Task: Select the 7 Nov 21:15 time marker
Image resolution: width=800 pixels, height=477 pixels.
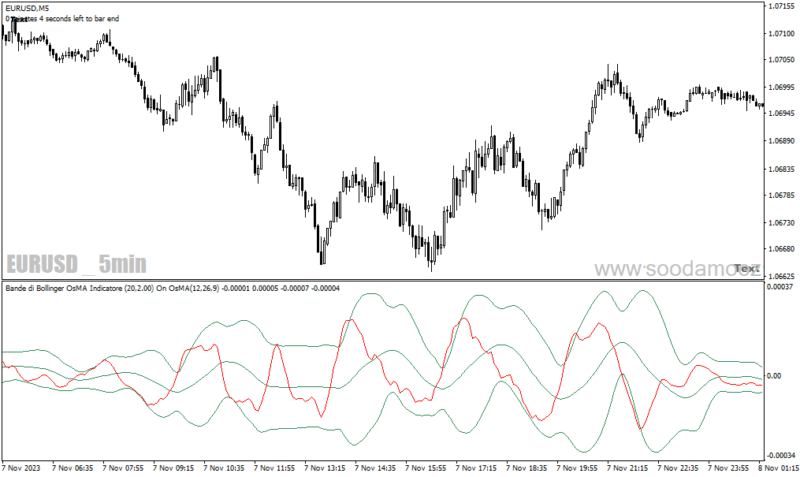Action: [x=628, y=468]
